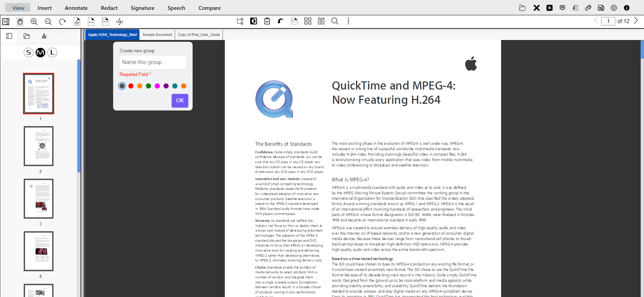Open the Compare menu tab
The width and height of the screenshot is (644, 297).
click(x=210, y=8)
